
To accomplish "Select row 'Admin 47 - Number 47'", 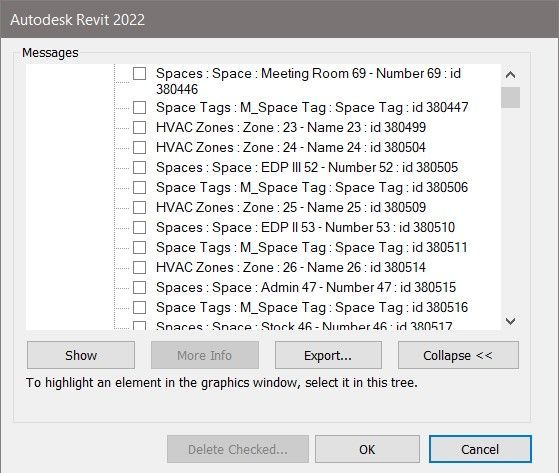I will coord(306,287).
